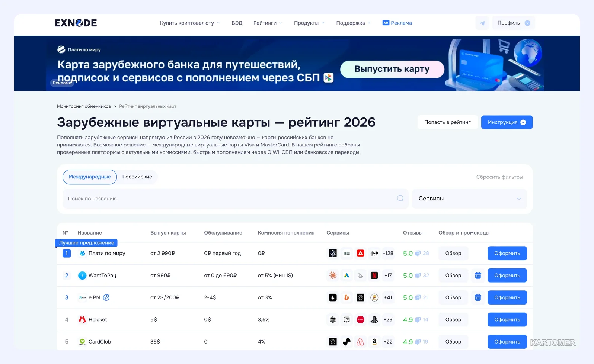Show +128 more services for Плати по миру
The image size is (594, 364).
click(x=388, y=253)
